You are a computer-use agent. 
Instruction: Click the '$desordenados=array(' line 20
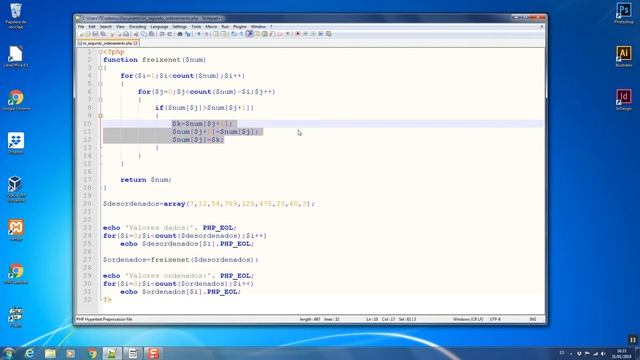[209, 204]
